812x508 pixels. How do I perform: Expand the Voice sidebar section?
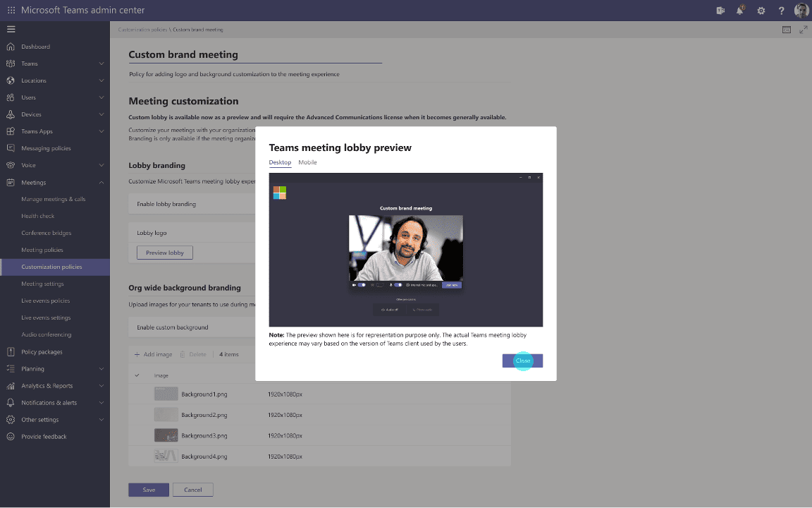tap(101, 165)
